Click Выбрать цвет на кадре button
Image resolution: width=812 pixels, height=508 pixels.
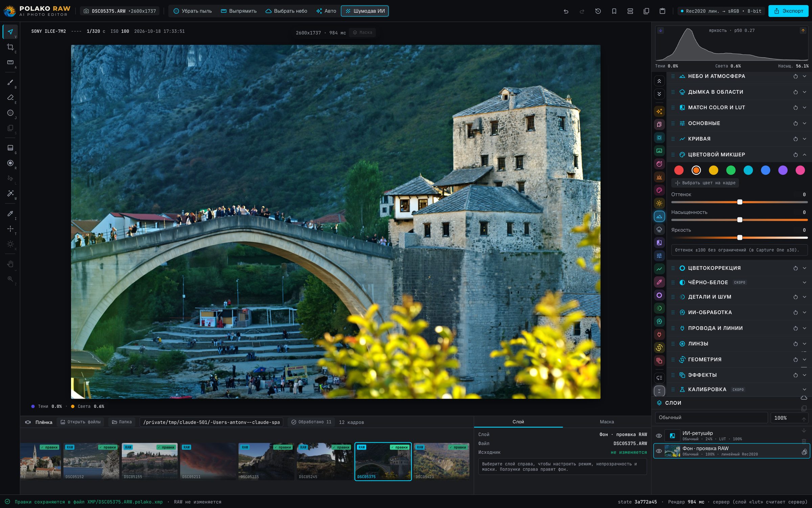(705, 183)
